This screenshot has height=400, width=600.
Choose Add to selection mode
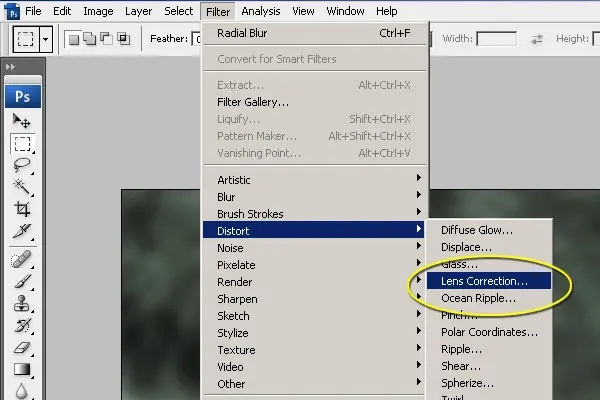90,39
